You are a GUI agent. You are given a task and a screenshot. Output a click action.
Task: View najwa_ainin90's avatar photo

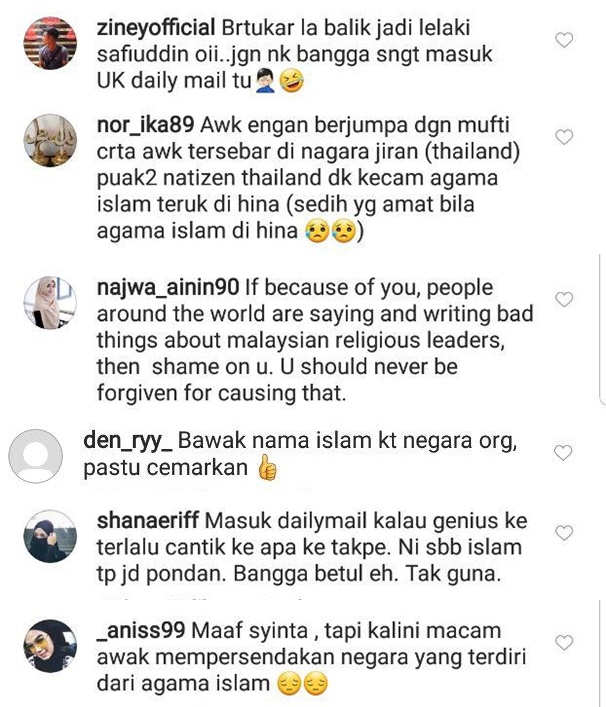pos(50,303)
